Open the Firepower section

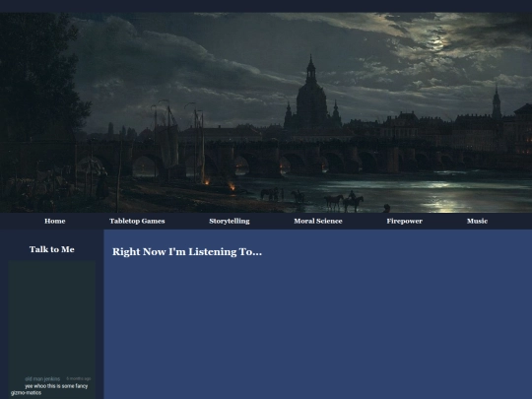pyautogui.click(x=405, y=222)
